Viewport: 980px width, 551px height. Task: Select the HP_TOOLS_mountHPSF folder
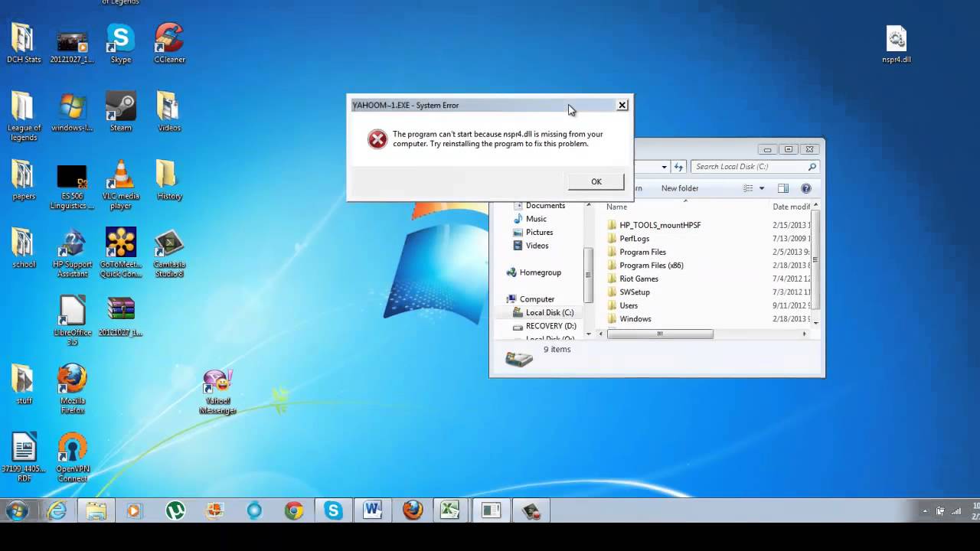660,225
